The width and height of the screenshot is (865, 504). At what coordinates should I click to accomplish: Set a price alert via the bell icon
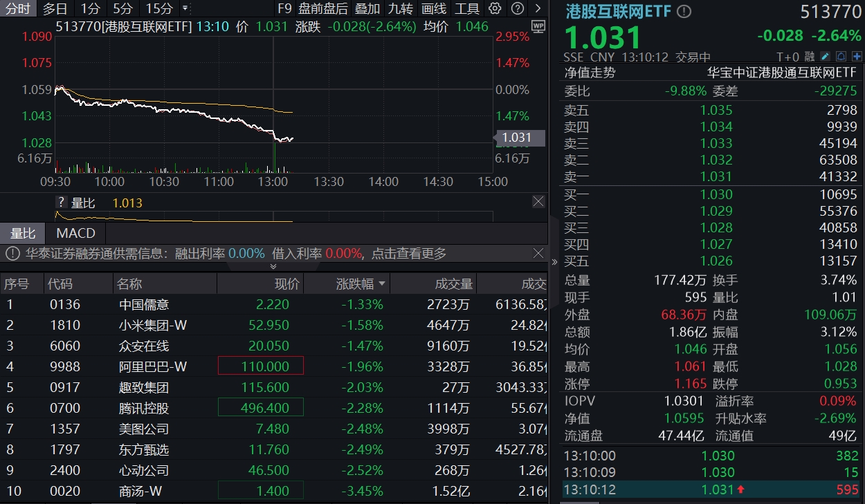(840, 56)
